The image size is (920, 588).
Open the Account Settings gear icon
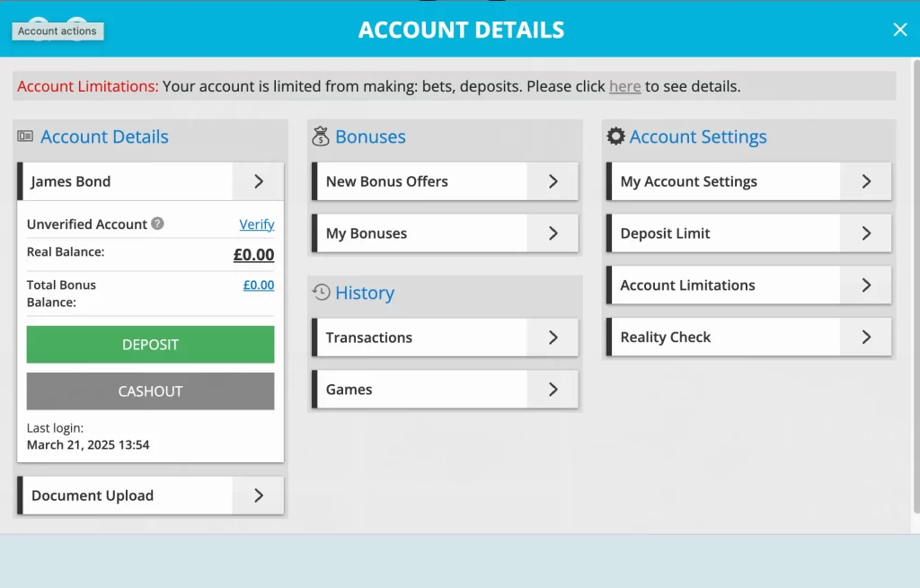click(x=615, y=136)
